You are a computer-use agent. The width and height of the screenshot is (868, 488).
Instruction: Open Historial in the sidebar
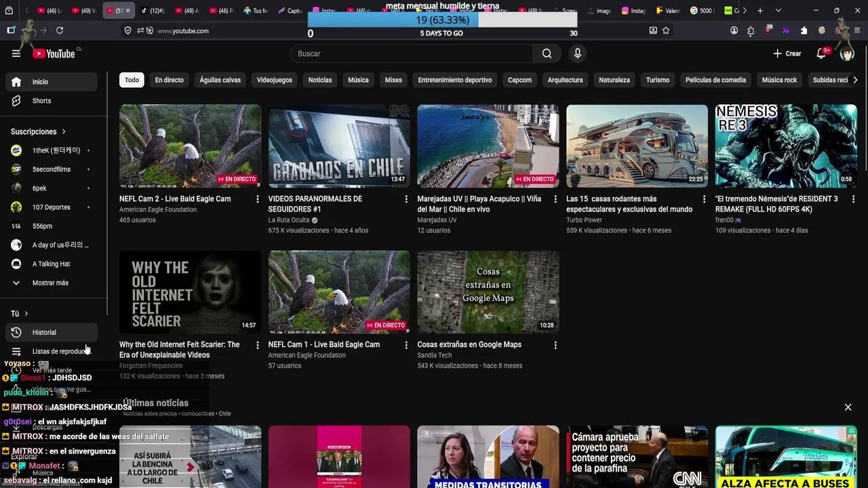click(52, 333)
